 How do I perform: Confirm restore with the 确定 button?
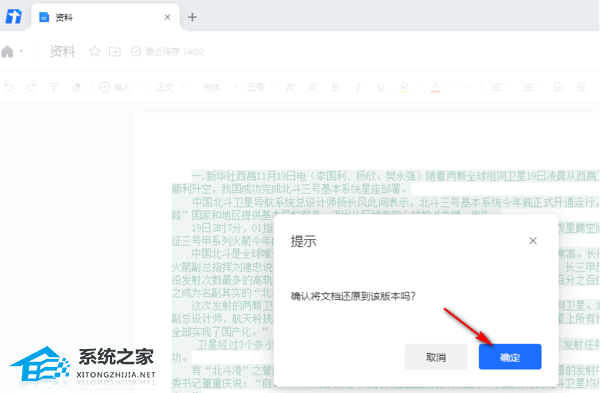pyautogui.click(x=510, y=357)
